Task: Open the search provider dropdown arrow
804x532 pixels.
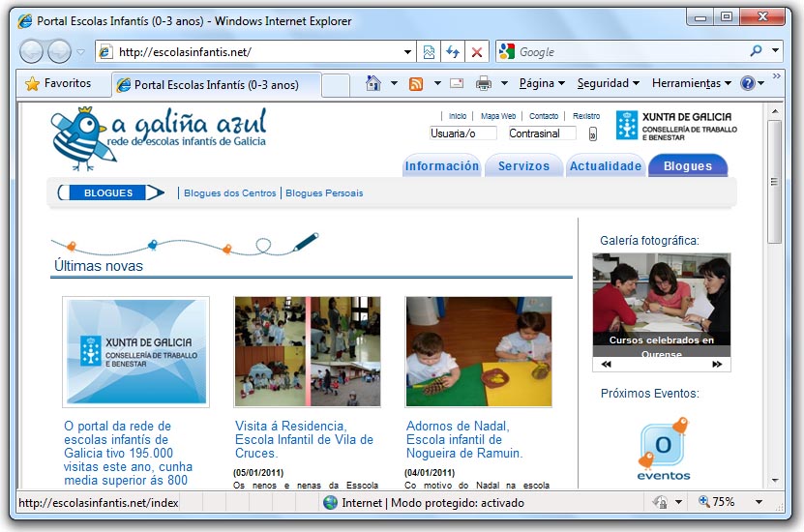Action: pos(775,50)
